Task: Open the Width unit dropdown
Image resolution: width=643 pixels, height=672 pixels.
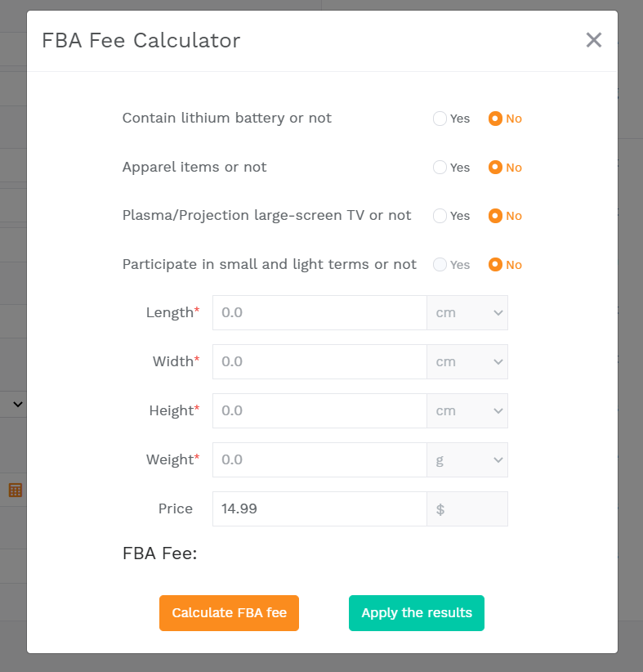Action: 467,361
